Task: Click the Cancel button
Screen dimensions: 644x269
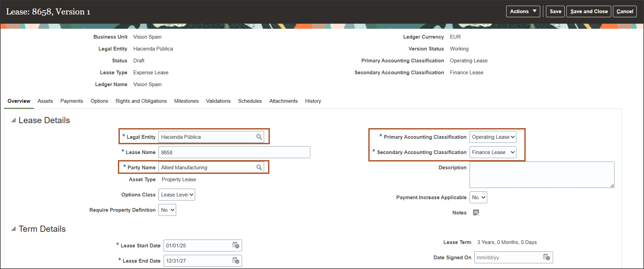Action: coord(625,11)
